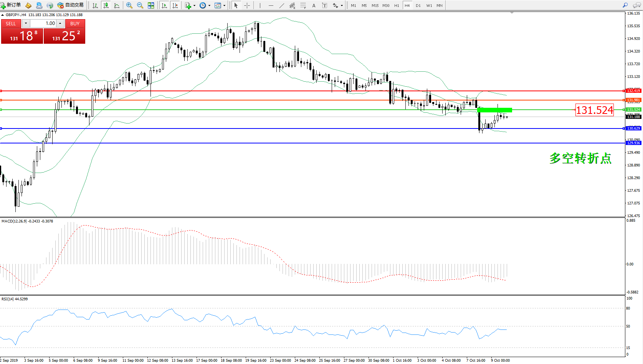643x364 pixels.
Task: Toggle auto trading (自动交易) button
Action: 70,5
